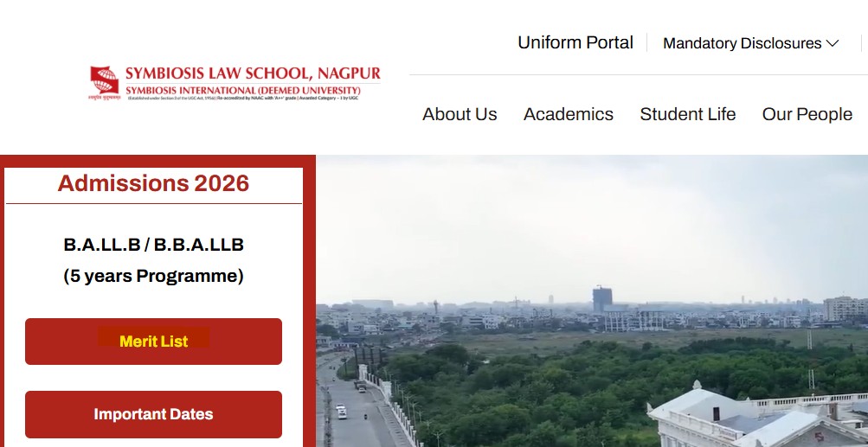This screenshot has height=447, width=868.
Task: Go to the Student Life menu item
Action: [687, 114]
